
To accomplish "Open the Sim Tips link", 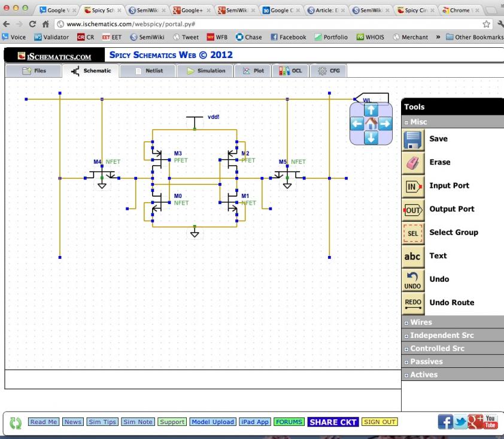I will [102, 422].
